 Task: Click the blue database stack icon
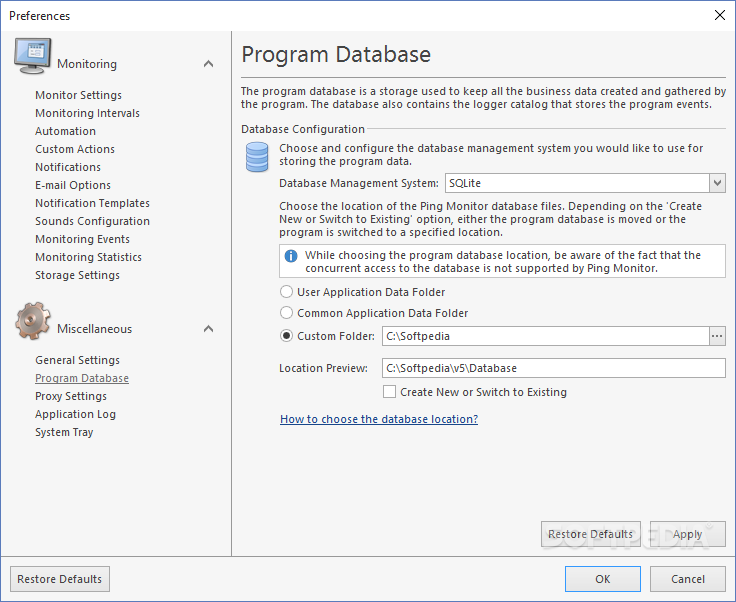pyautogui.click(x=257, y=157)
